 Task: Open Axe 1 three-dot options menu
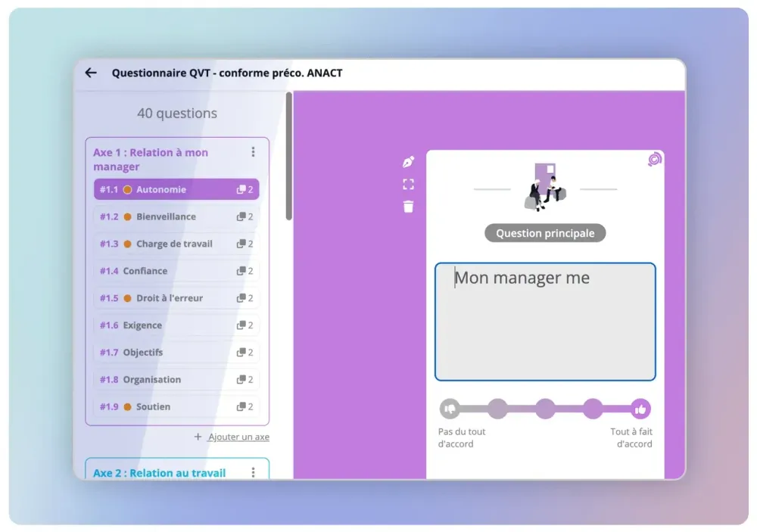pos(253,152)
